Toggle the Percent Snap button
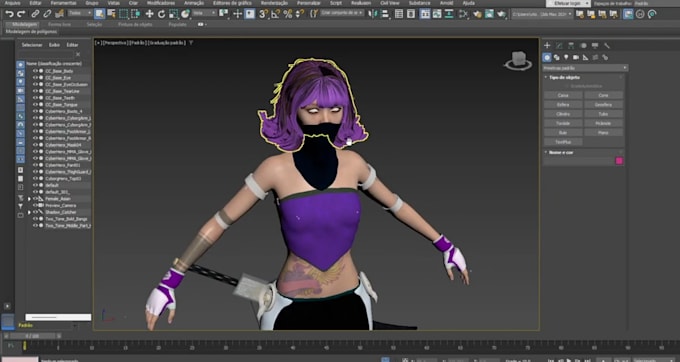Image resolution: width=680 pixels, height=362 pixels. (x=287, y=14)
